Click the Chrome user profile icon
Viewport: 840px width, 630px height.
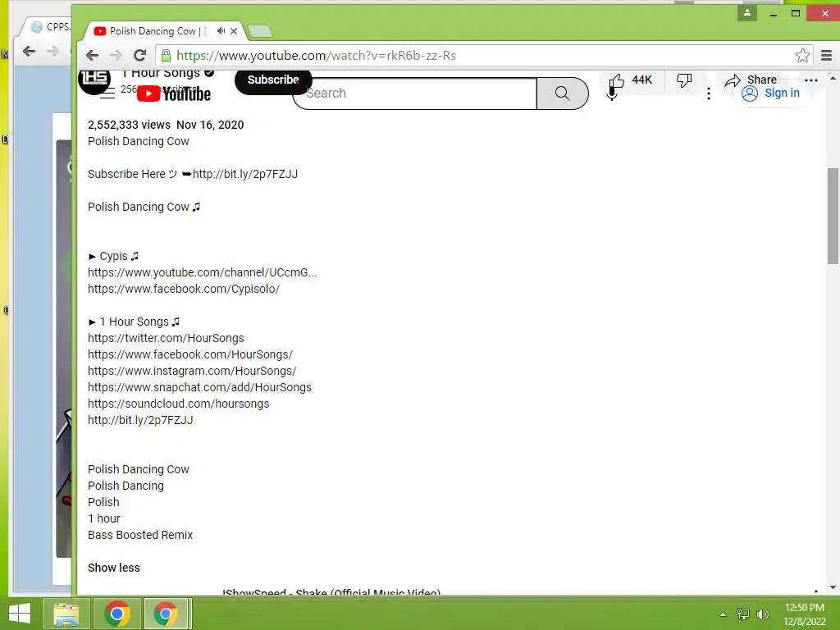pyautogui.click(x=746, y=13)
